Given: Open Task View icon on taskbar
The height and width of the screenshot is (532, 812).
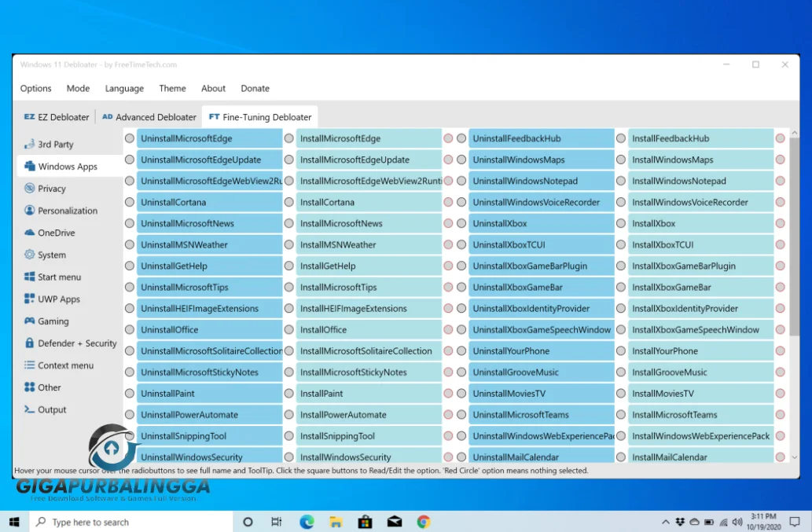Looking at the screenshot, I should 277,522.
